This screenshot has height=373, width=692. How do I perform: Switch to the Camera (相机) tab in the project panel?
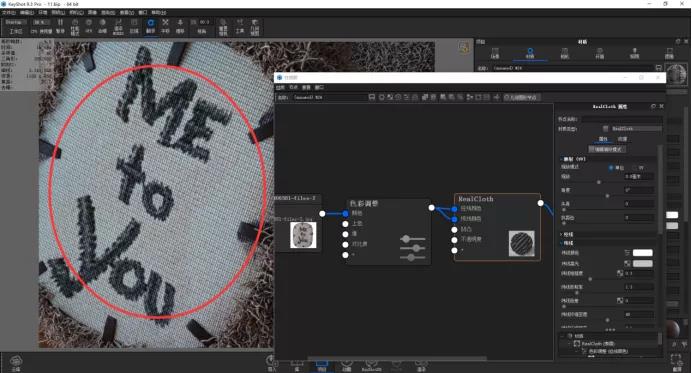pyautogui.click(x=564, y=53)
